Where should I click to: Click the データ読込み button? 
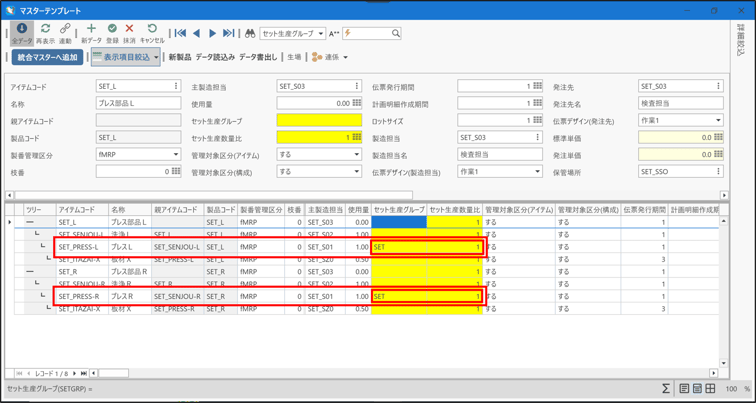coord(215,57)
